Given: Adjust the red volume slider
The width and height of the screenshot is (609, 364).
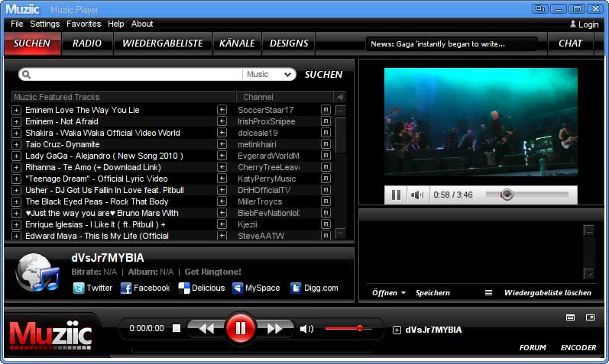Looking at the screenshot, I should click(x=359, y=328).
